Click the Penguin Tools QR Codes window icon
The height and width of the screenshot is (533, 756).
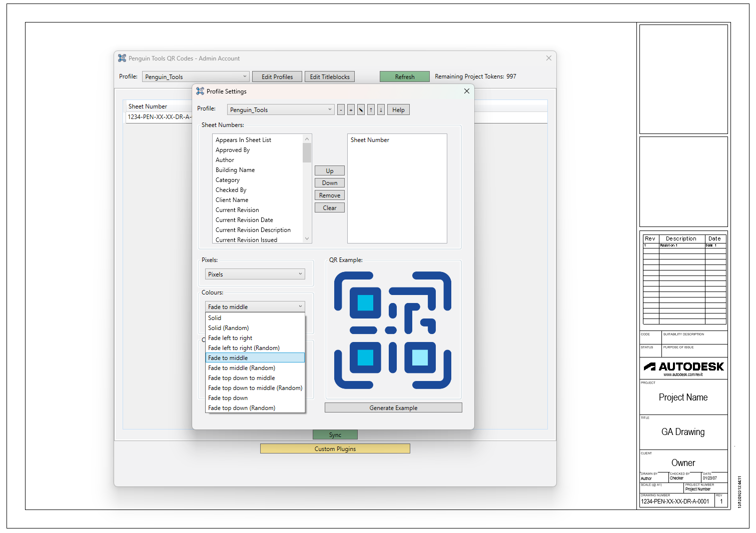click(122, 58)
